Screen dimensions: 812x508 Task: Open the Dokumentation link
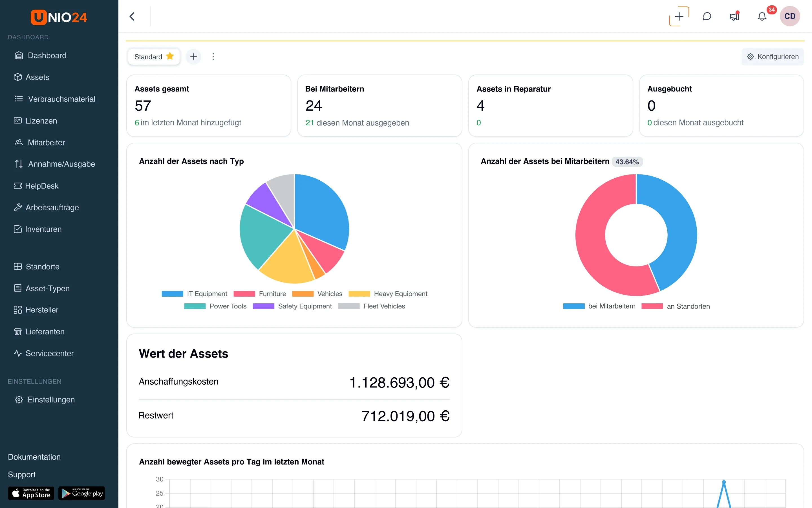point(34,457)
